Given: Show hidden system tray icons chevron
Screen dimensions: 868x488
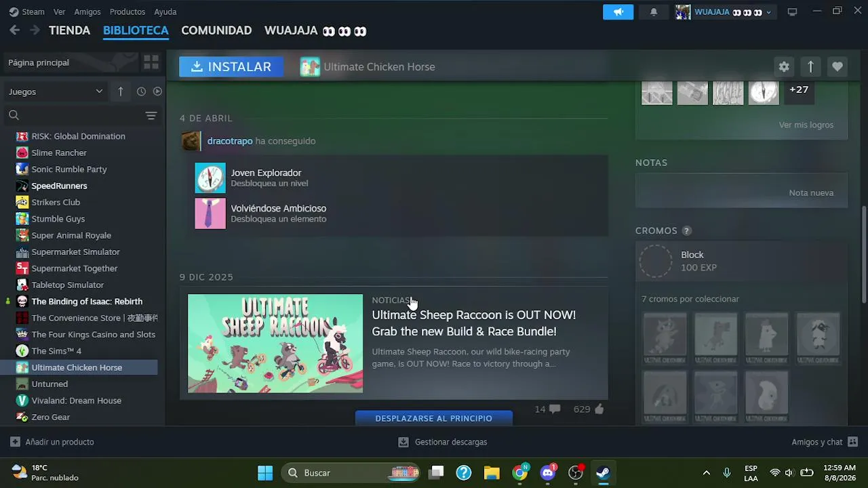Looking at the screenshot, I should tap(706, 472).
